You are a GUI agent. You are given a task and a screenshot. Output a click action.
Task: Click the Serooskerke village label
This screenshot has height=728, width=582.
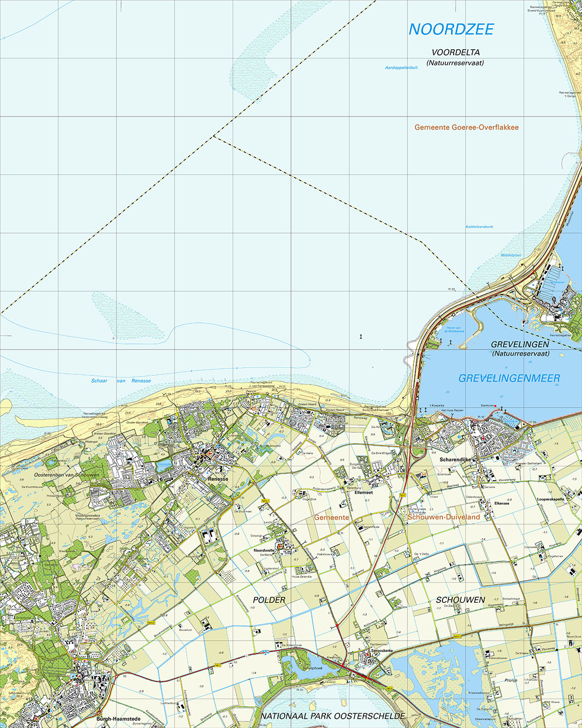point(382,650)
